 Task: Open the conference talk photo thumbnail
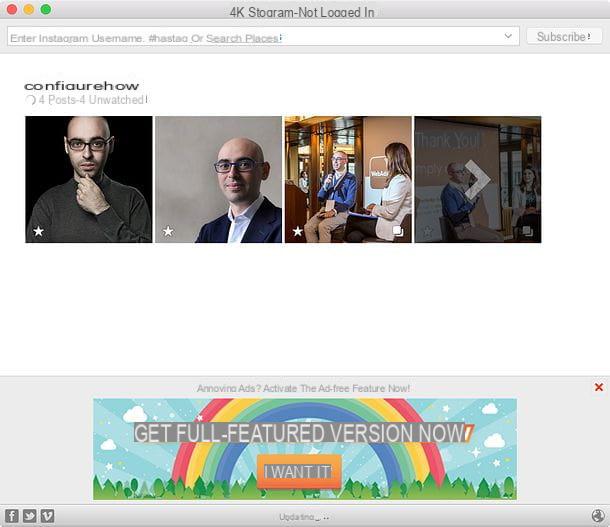(348, 179)
